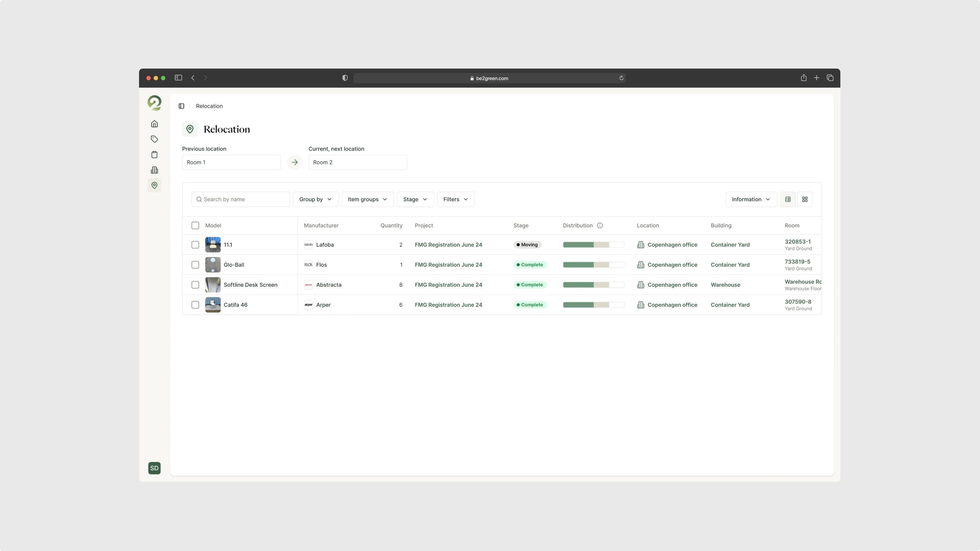This screenshot has height=551, width=980.
Task: Expand the Group by dropdown
Action: [x=315, y=199]
